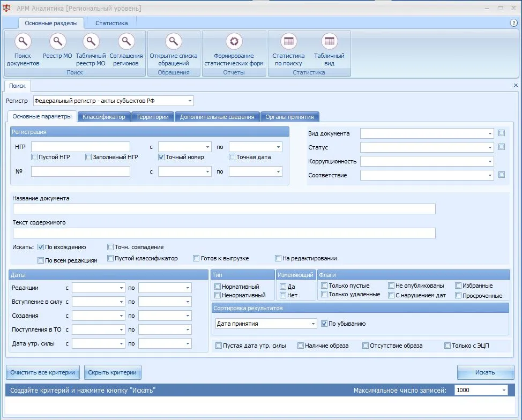Viewport: 522px width, 420px height.
Task: Open Редакции start date picker
Action: tap(121, 288)
